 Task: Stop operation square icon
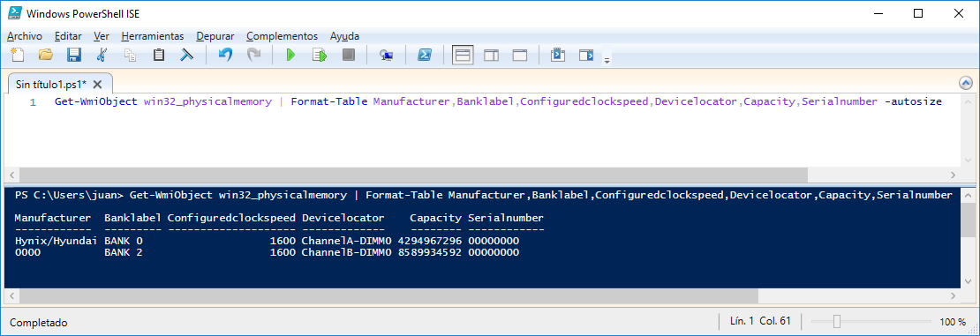[x=348, y=55]
